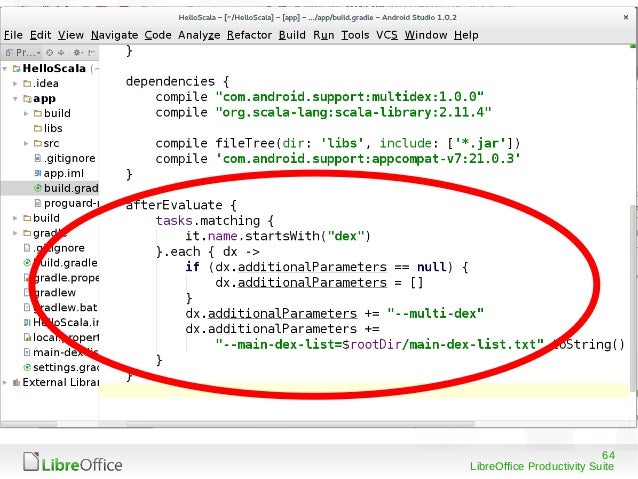This screenshot has height=479, width=638.
Task: Click the src folder icon
Action: tap(38, 143)
